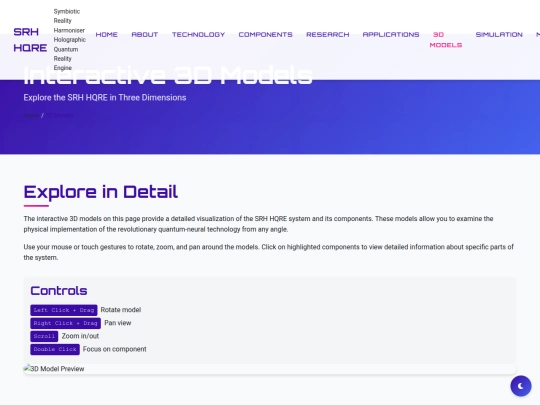Click the 'Explore the SRH HQRE in Three Dimensions' subtitle
The image size is (540, 405).
click(x=105, y=97)
